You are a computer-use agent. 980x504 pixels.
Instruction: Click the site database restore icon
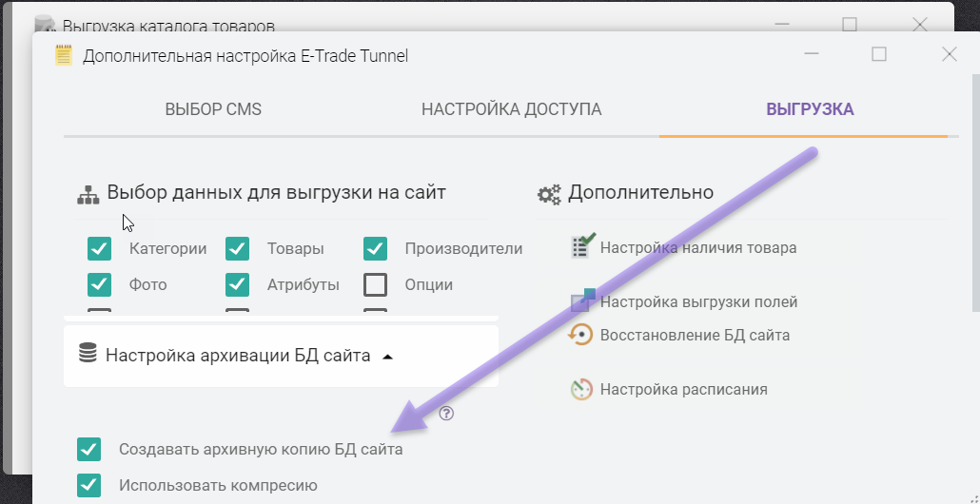(x=580, y=335)
